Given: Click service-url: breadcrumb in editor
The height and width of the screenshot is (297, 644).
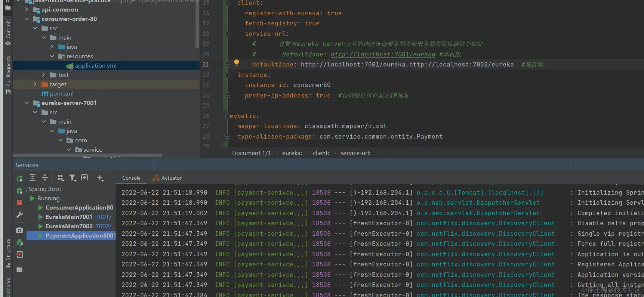Looking at the screenshot, I should [355, 153].
